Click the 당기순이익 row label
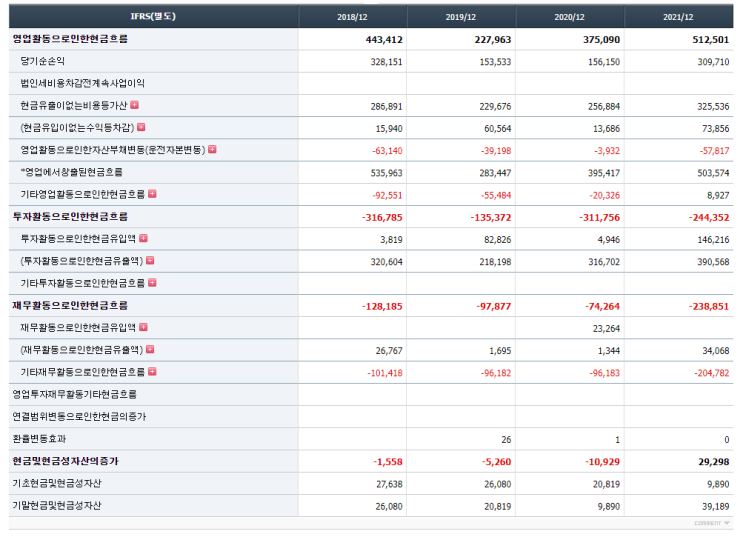Image resolution: width=743 pixels, height=537 pixels. click(x=43, y=61)
